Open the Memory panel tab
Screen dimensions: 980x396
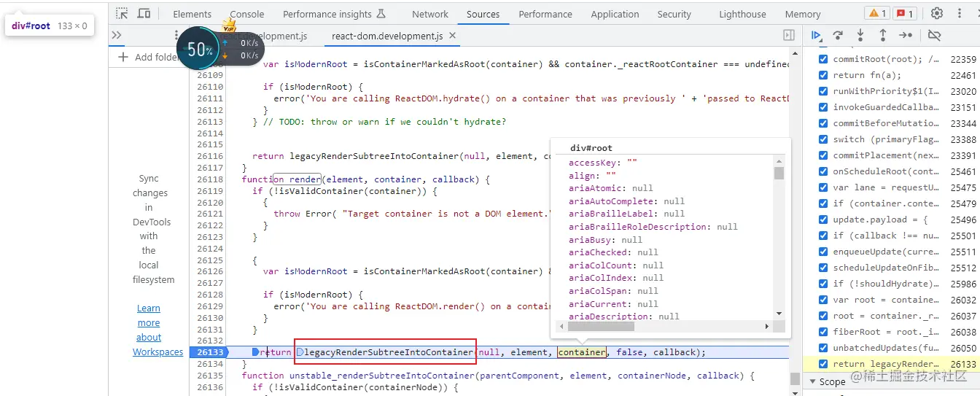[x=803, y=14]
